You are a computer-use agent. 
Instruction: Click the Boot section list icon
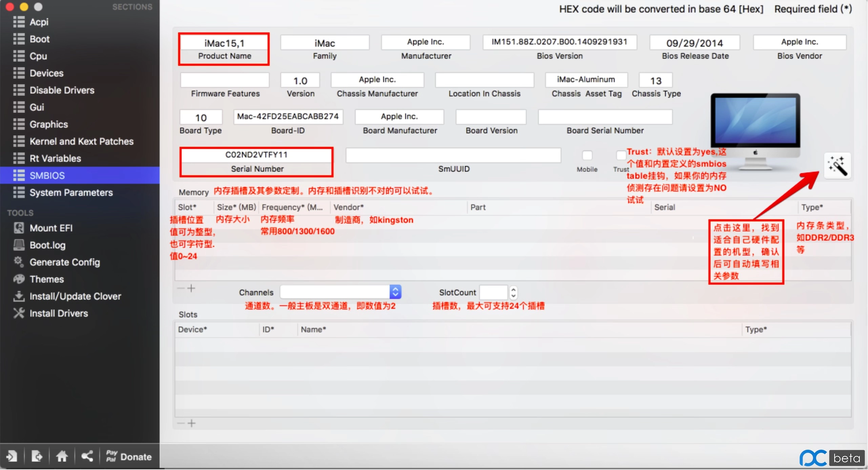(19, 39)
